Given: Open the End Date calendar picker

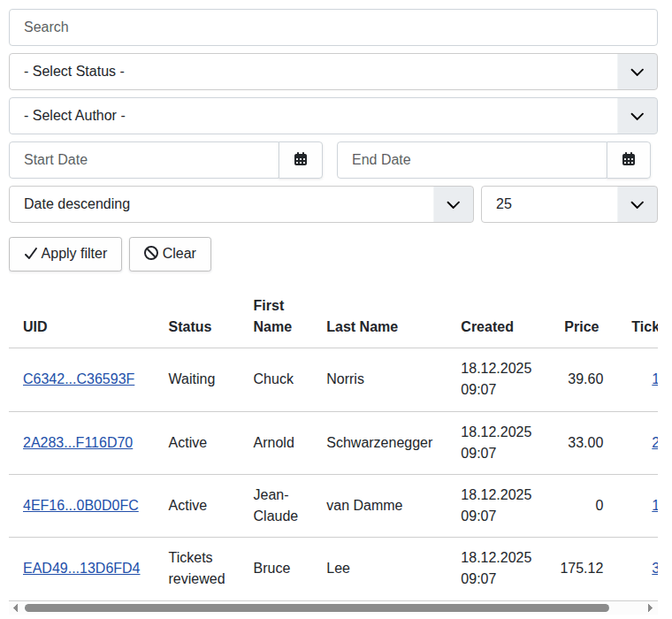Looking at the screenshot, I should coord(629,160).
